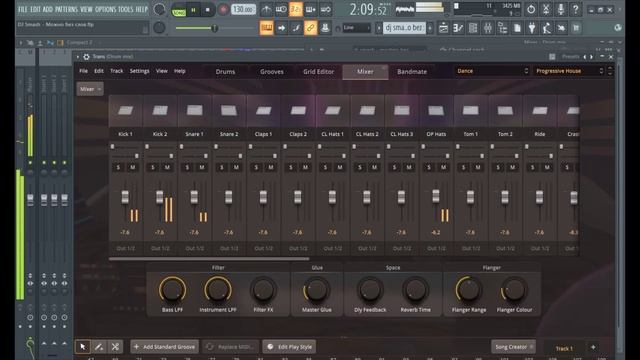Toggle the recording countdown 3.2 icon
The height and width of the screenshot is (360, 640).
tap(296, 9)
